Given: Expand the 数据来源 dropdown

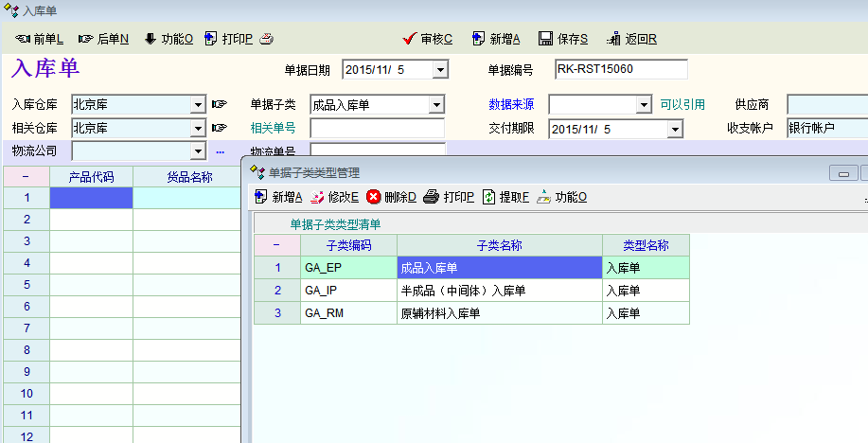Looking at the screenshot, I should tap(644, 105).
